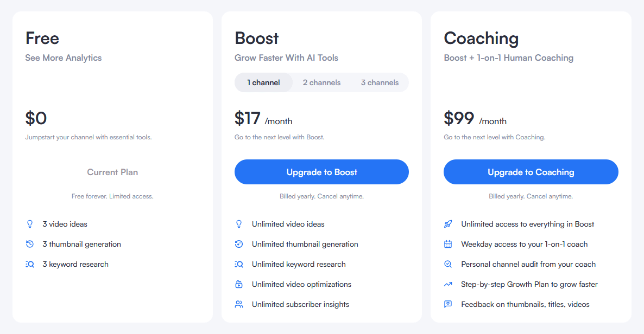Click the lightbulb icon beside "3 video ideas"
Viewport: 644px width, 334px height.
pyautogui.click(x=30, y=224)
